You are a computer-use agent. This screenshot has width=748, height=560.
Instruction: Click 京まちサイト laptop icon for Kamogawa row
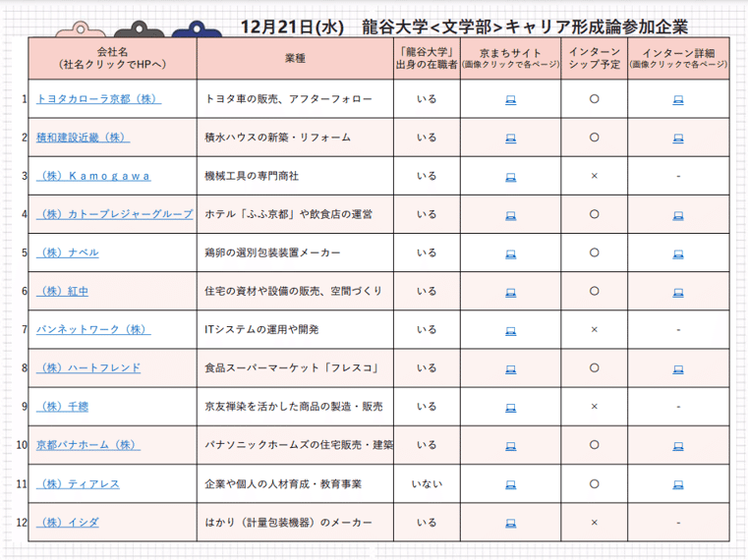point(510,177)
